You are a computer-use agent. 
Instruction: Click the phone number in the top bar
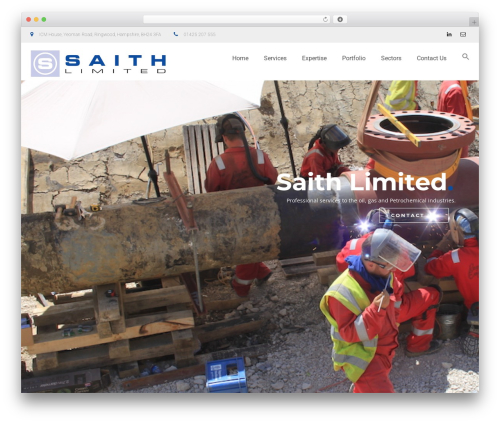coord(199,34)
